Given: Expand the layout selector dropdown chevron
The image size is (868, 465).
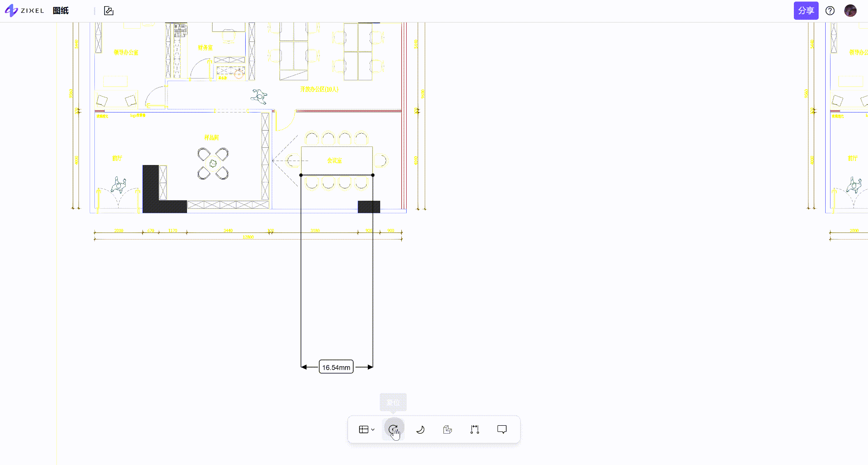Looking at the screenshot, I should tap(373, 429).
